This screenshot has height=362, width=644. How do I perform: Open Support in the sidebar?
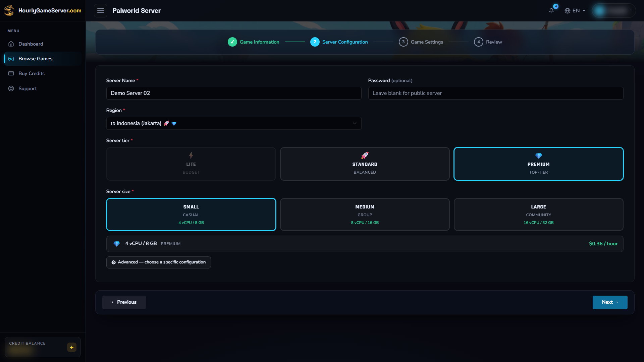[x=43, y=88]
